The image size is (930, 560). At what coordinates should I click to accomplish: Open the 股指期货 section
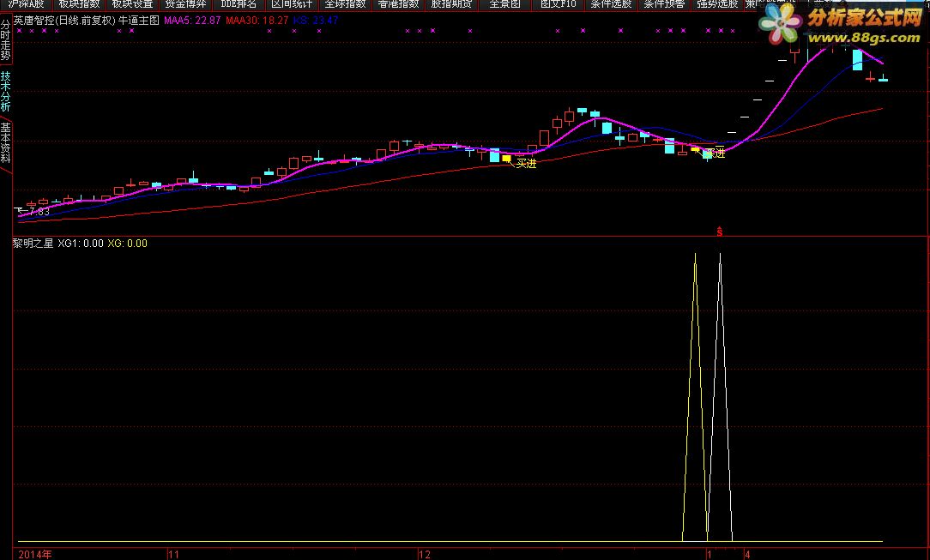(451, 4)
